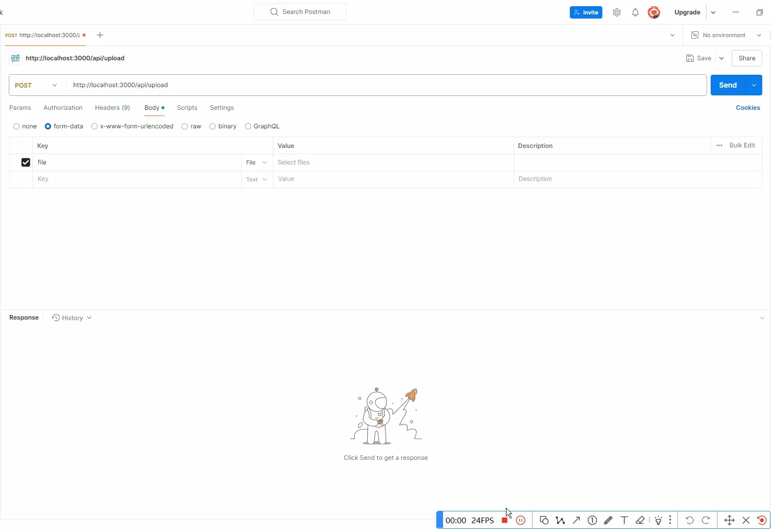Select the arrow annotation tool

pyautogui.click(x=577, y=520)
